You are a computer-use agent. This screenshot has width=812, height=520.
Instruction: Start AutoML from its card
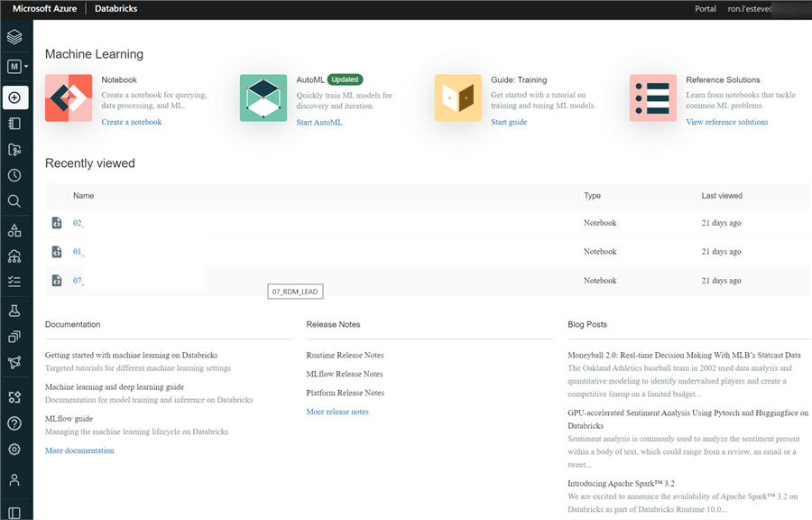pyautogui.click(x=318, y=123)
